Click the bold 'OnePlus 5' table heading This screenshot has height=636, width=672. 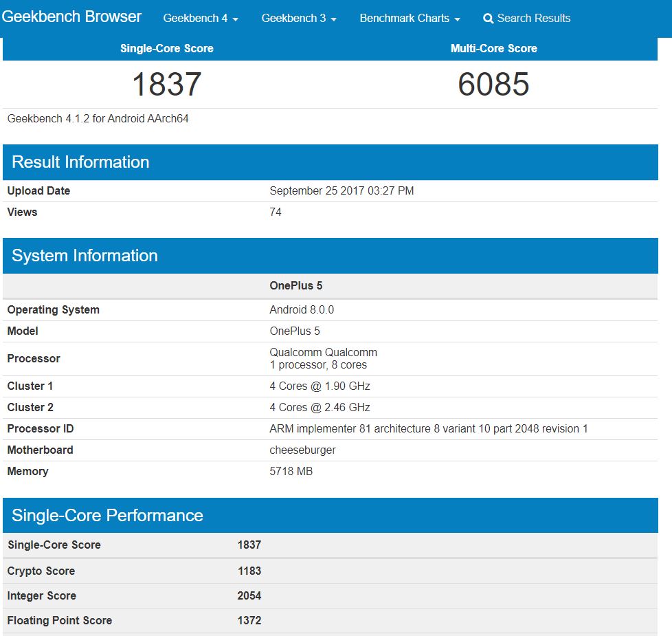295,286
